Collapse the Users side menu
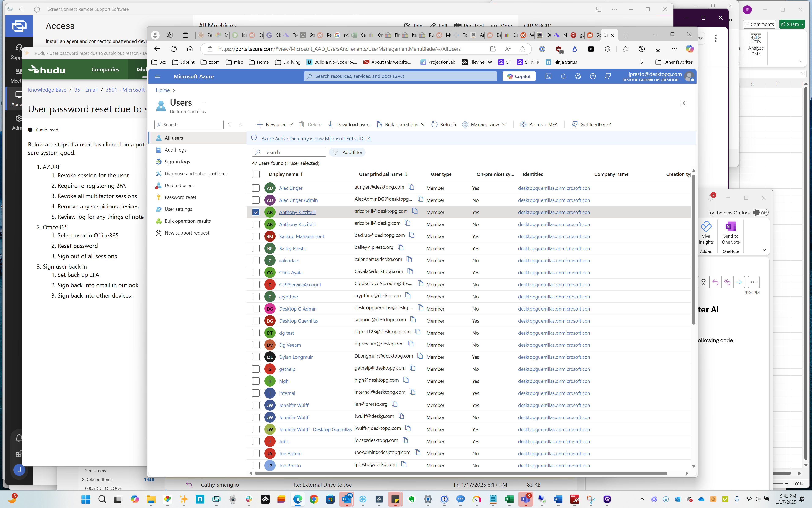The width and height of the screenshot is (812, 508). 241,125
